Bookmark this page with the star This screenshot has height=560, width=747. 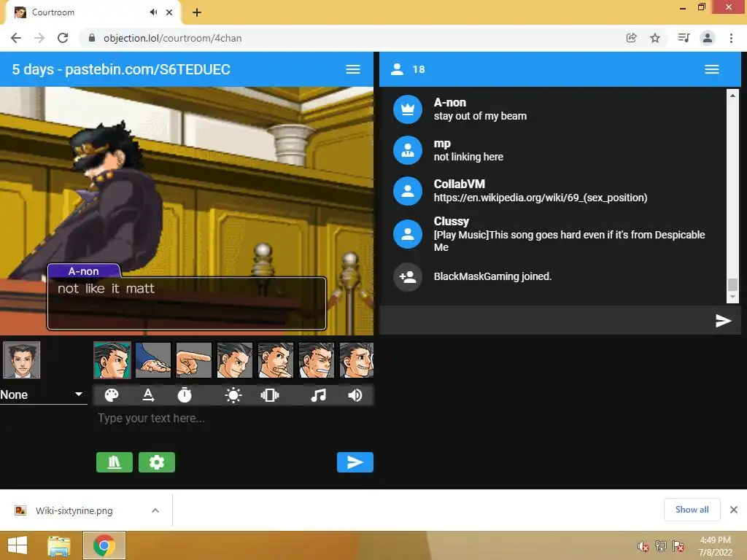click(655, 38)
